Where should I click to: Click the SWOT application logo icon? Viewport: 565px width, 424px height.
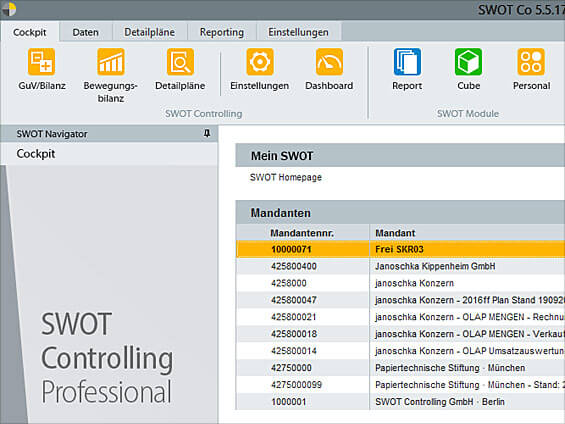pos(9,9)
